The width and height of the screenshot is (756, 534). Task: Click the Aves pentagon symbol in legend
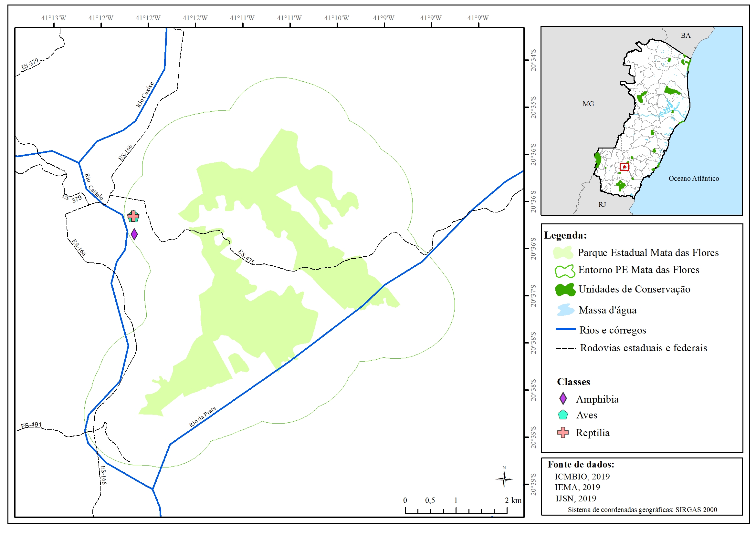point(563,415)
